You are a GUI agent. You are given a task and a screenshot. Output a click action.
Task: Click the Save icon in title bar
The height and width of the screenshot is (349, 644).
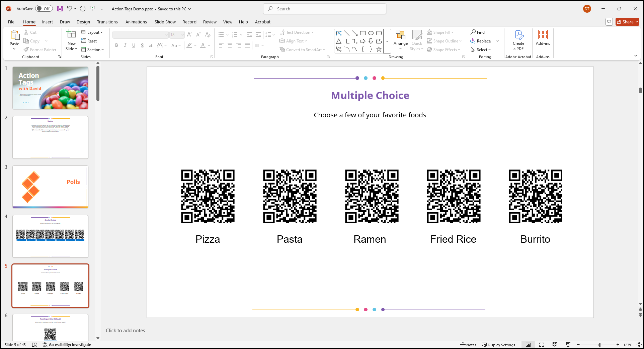point(60,9)
